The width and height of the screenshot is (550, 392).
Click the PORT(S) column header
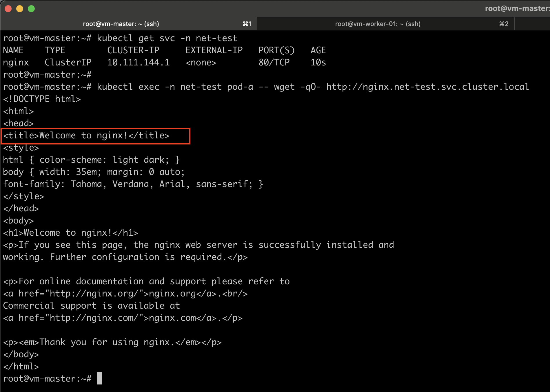(276, 50)
